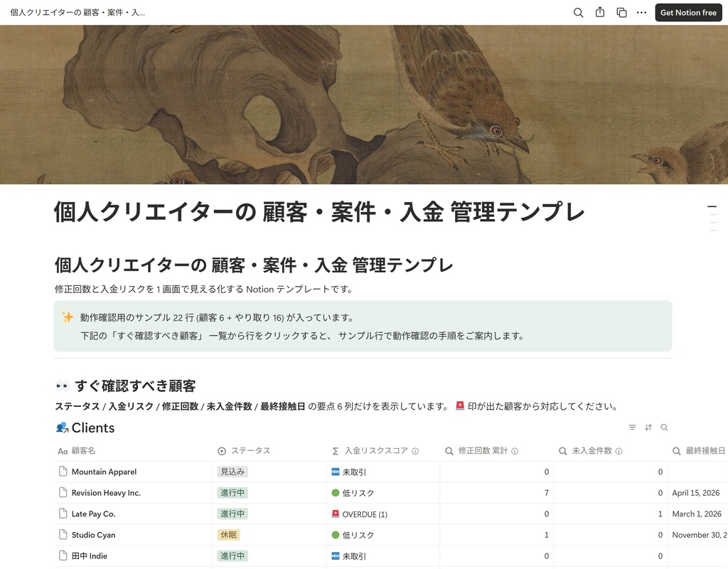Open the Clients linked database title

click(x=93, y=427)
